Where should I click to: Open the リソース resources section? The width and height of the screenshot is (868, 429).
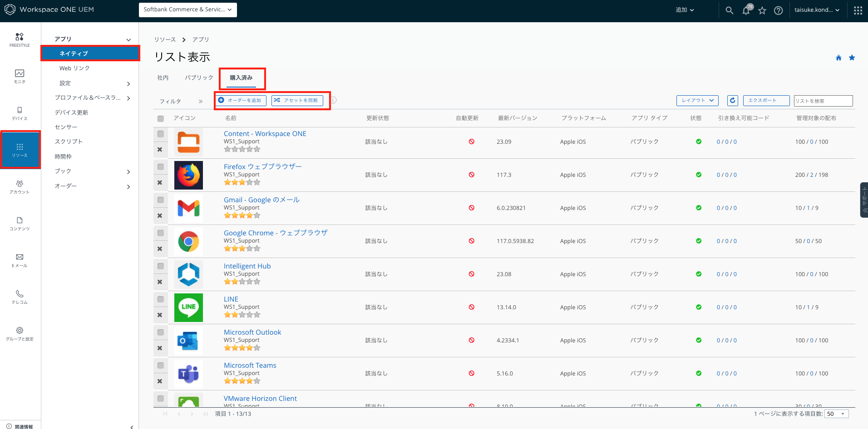20,150
